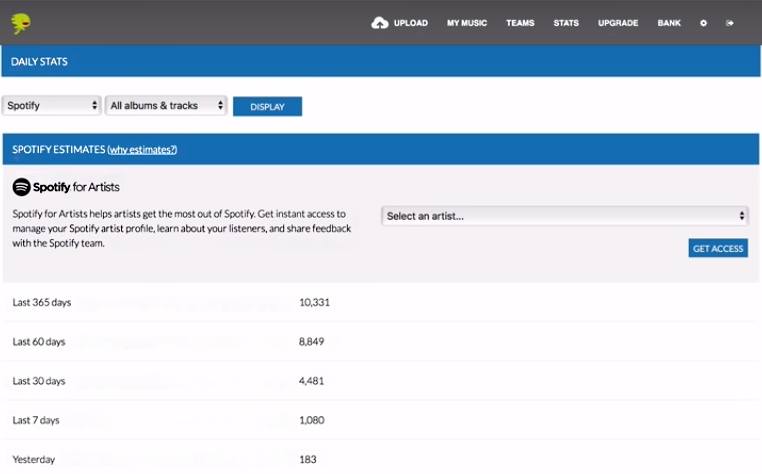This screenshot has width=762, height=474.
Task: Click the SPOTIFY ESTIMATES heading text
Action: [58, 149]
